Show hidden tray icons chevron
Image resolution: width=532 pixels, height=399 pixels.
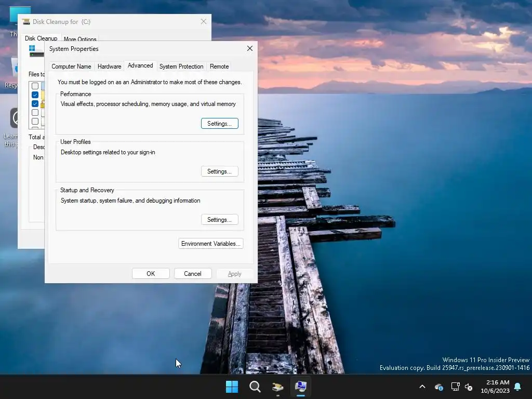(422, 387)
